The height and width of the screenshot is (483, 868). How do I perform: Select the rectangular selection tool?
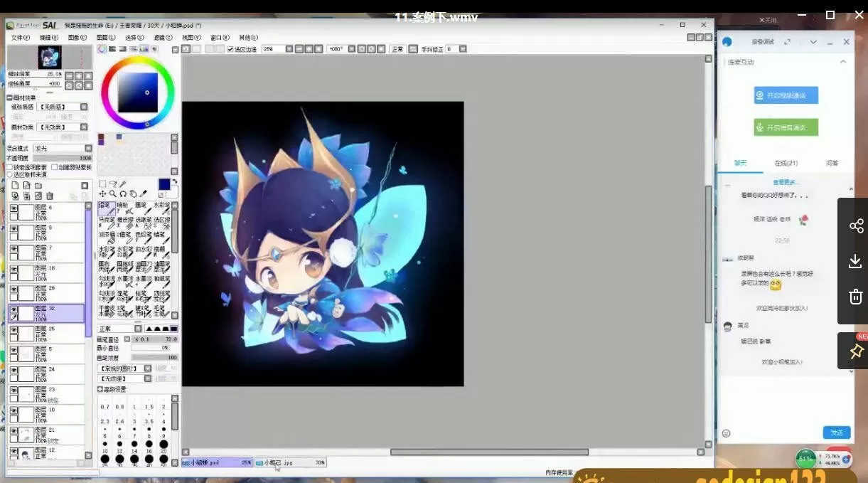tap(102, 184)
